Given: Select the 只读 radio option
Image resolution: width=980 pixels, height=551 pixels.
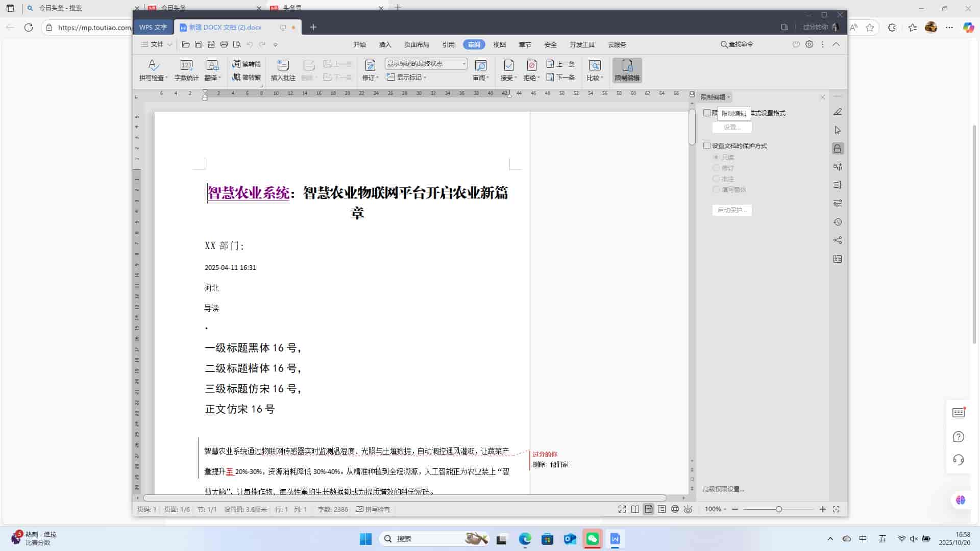Looking at the screenshot, I should pyautogui.click(x=716, y=157).
